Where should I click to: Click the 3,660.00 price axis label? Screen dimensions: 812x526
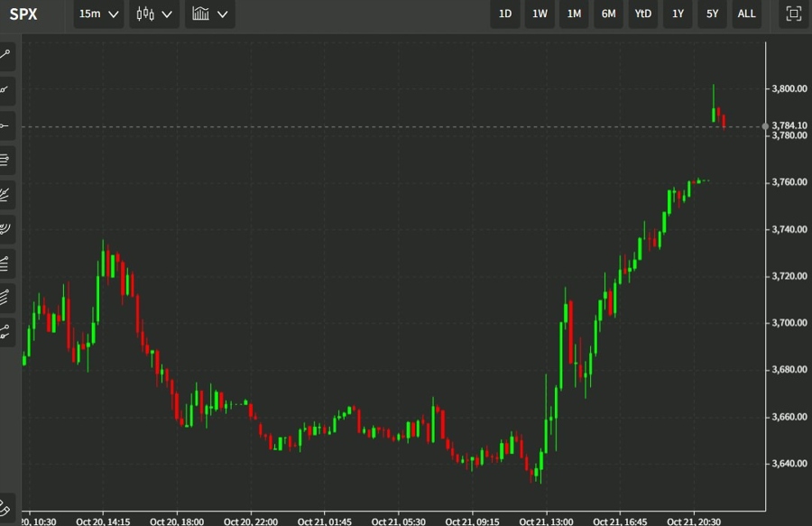pos(789,417)
